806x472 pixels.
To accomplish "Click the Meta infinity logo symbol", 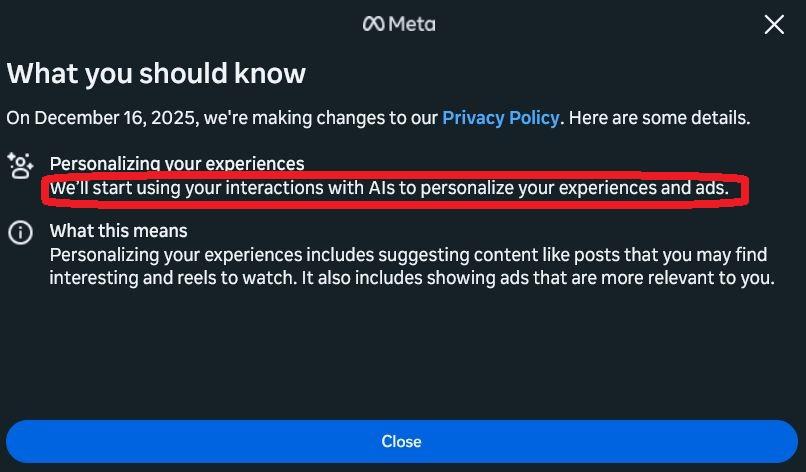I will coord(374,24).
